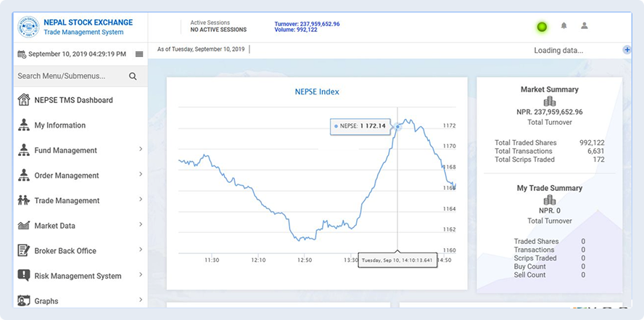This screenshot has height=320, width=644.
Task: Expand the Trade Management chevron
Action: click(x=140, y=200)
